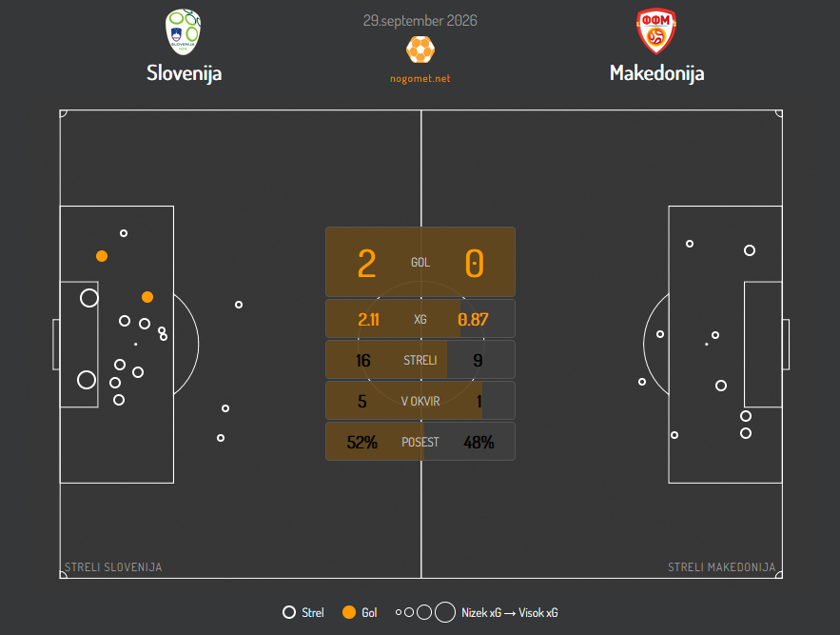Click the Slovenija team crest
840x635 pixels.
tap(184, 32)
